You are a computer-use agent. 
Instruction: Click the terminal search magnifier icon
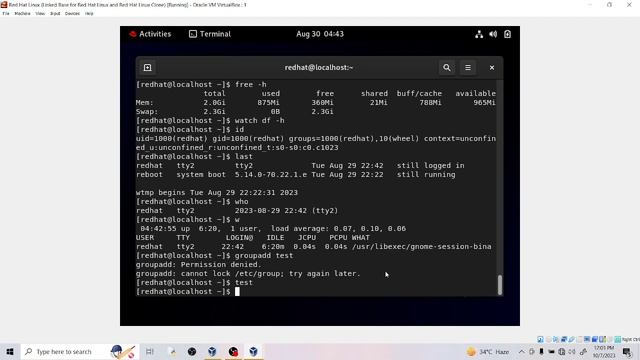coord(447,67)
